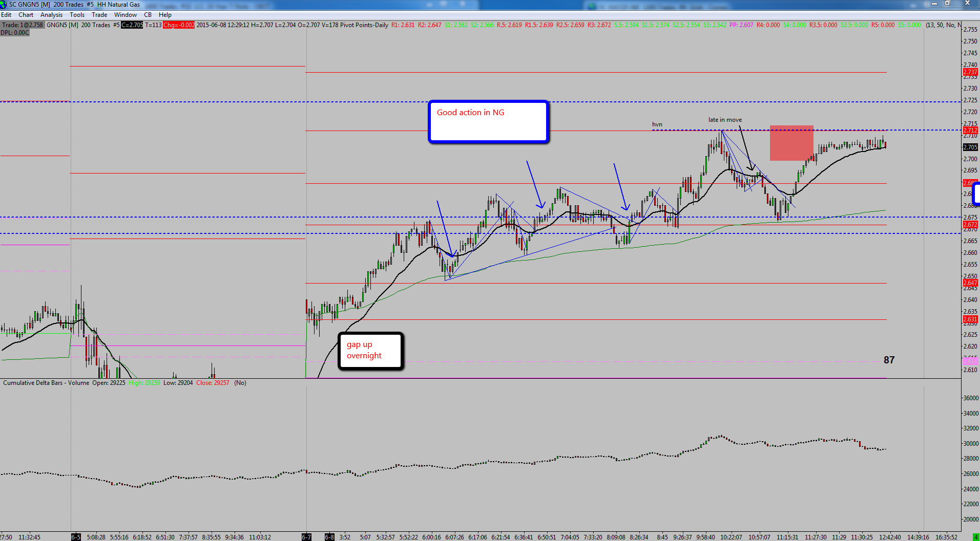Image resolution: width=980 pixels, height=541 pixels.
Task: Click the '6-8' date marker on time axis
Action: [x=329, y=537]
